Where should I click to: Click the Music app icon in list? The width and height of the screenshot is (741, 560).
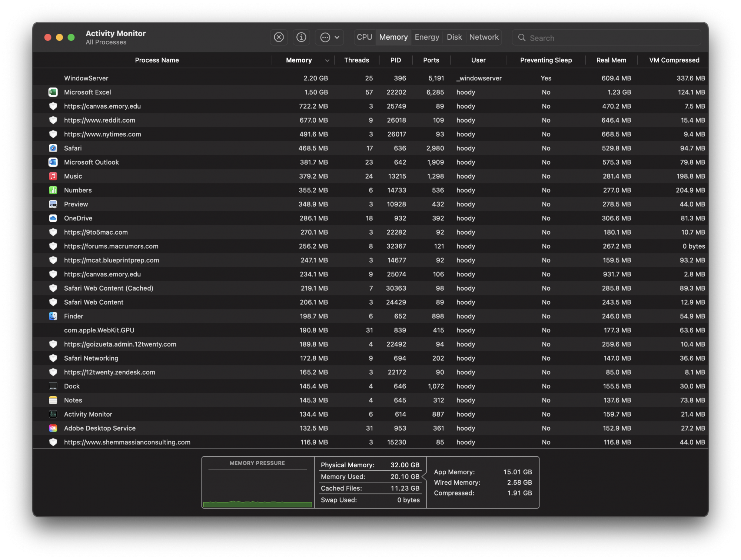tap(53, 176)
